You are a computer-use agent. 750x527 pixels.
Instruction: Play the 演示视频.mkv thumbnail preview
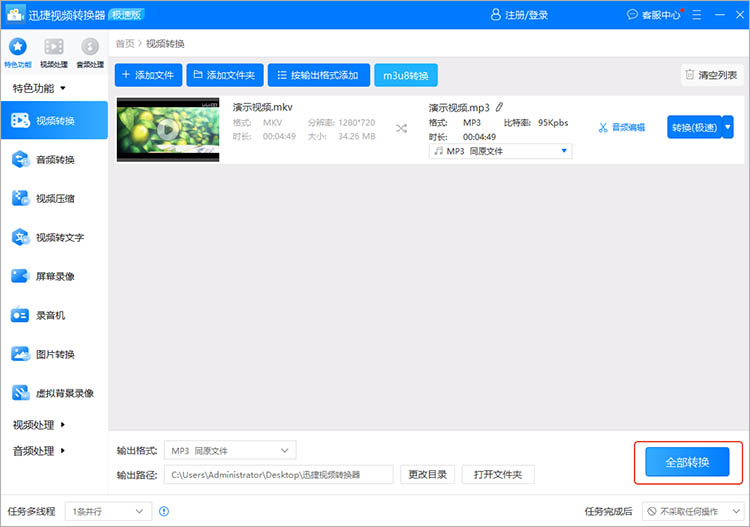(167, 129)
